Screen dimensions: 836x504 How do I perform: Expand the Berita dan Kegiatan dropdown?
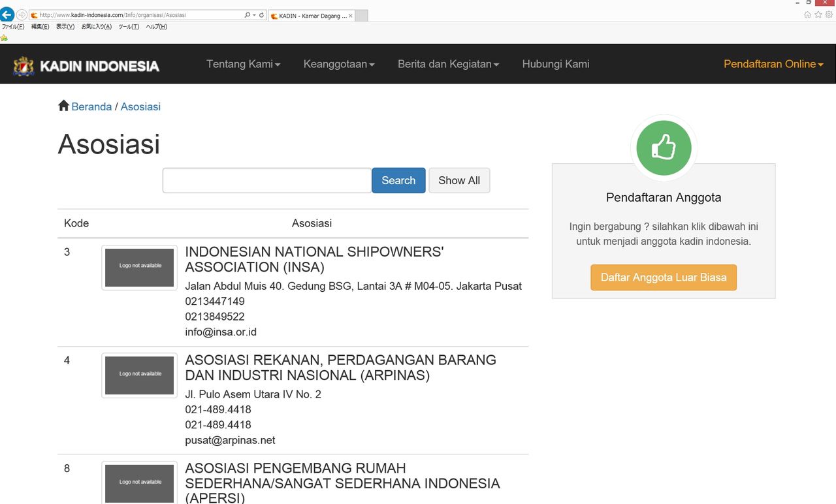(x=448, y=64)
